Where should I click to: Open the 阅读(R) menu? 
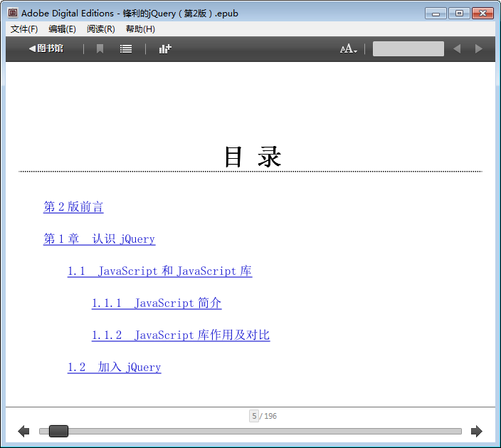[x=100, y=29]
